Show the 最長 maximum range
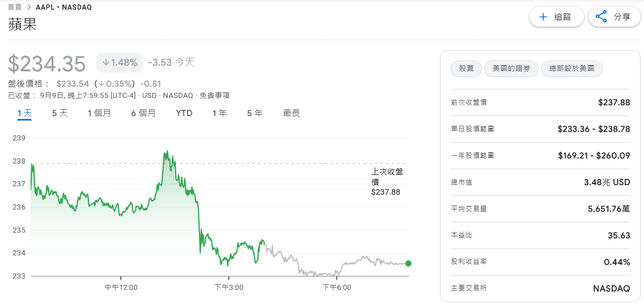Image resolution: width=644 pixels, height=304 pixels. pos(291,113)
